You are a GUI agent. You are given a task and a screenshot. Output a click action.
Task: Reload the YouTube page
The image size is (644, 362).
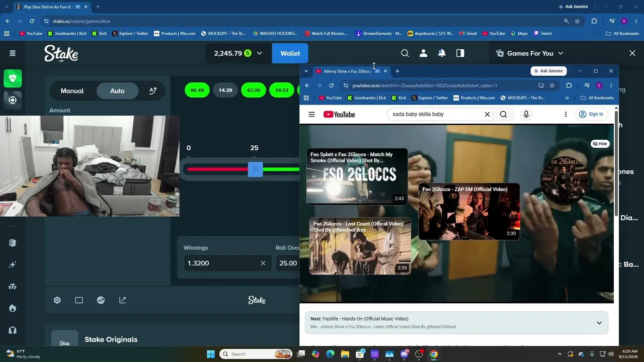pyautogui.click(x=331, y=85)
